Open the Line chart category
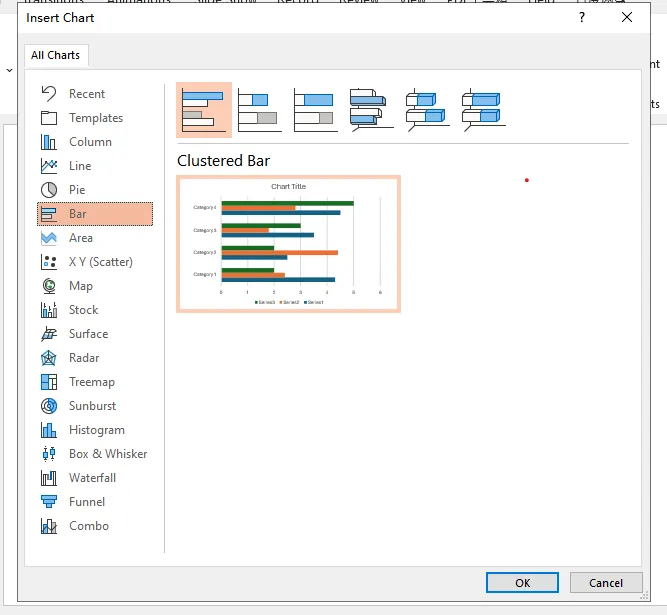The height and width of the screenshot is (615, 667). pyautogui.click(x=79, y=166)
